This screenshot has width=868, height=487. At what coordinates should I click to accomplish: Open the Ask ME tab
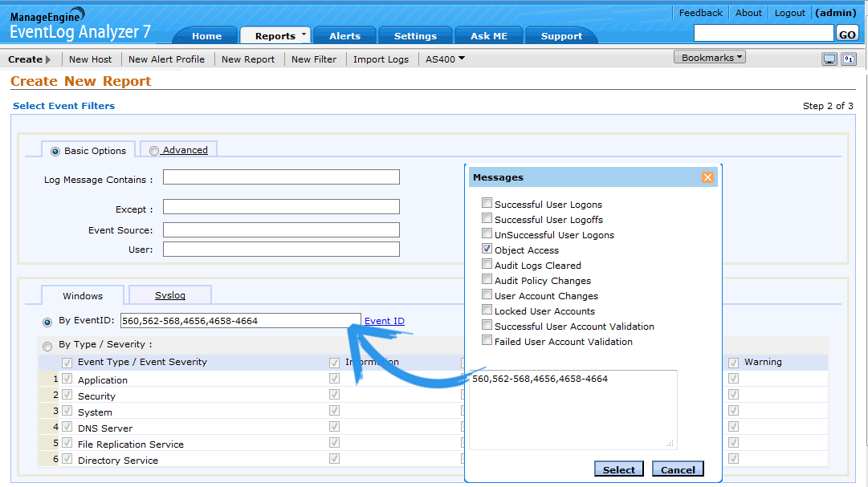tap(489, 36)
